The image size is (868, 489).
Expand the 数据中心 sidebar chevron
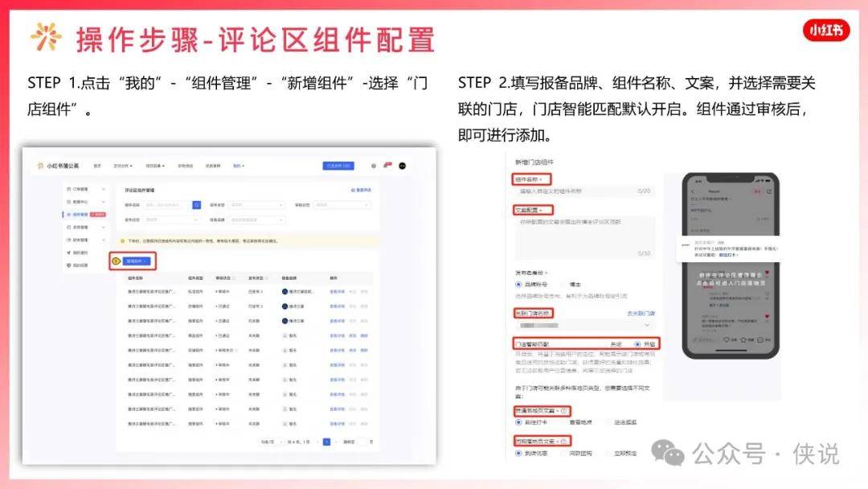[104, 202]
